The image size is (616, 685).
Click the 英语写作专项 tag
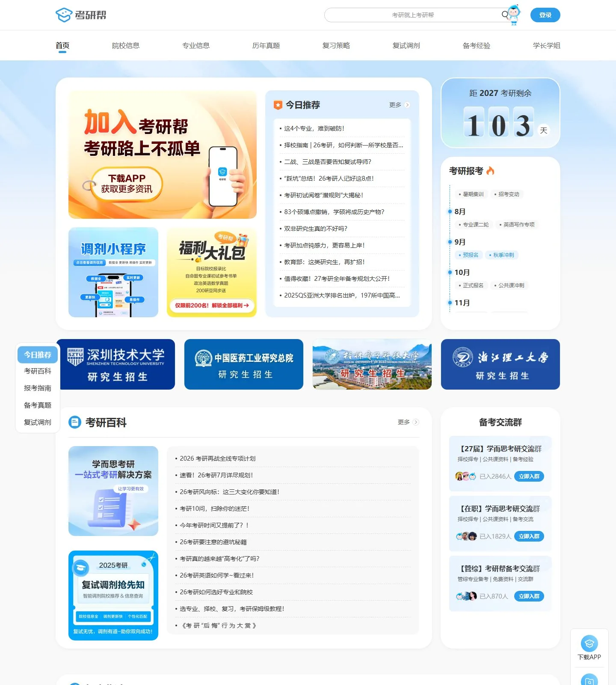coord(517,224)
